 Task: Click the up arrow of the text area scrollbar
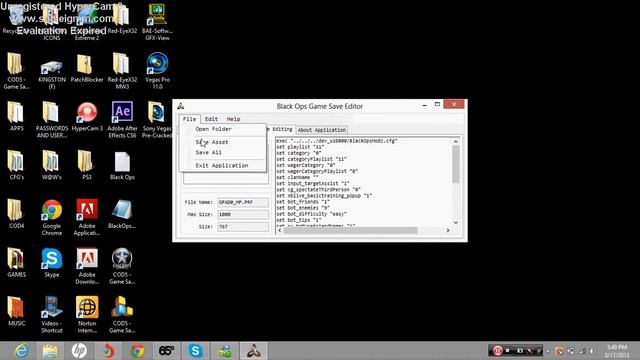(x=456, y=142)
